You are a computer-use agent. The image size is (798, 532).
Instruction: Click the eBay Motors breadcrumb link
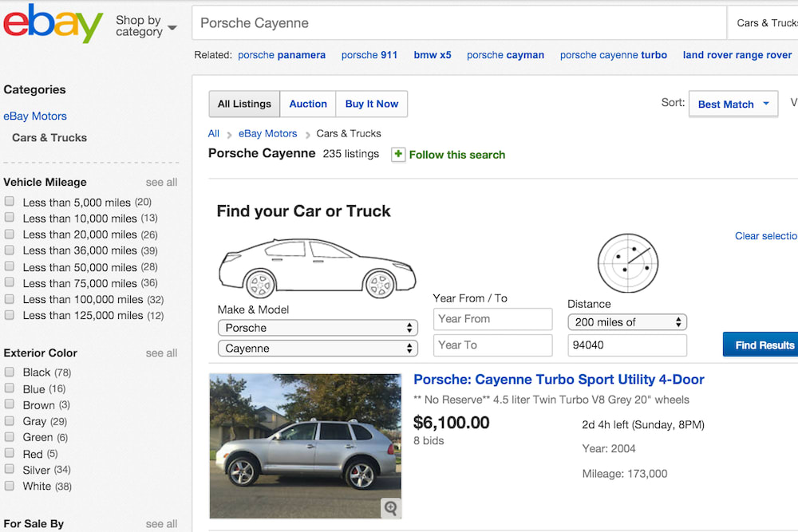click(267, 133)
